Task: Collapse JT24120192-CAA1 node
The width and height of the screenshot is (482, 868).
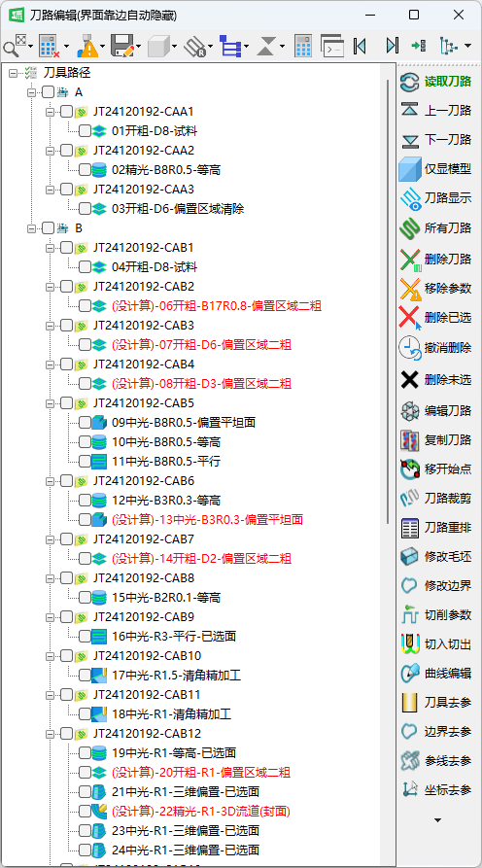Action: click(x=50, y=112)
